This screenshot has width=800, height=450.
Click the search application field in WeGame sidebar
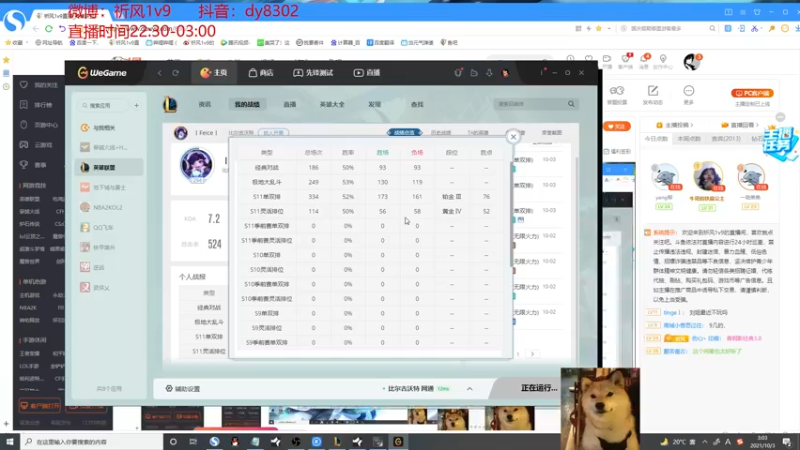coord(104,106)
